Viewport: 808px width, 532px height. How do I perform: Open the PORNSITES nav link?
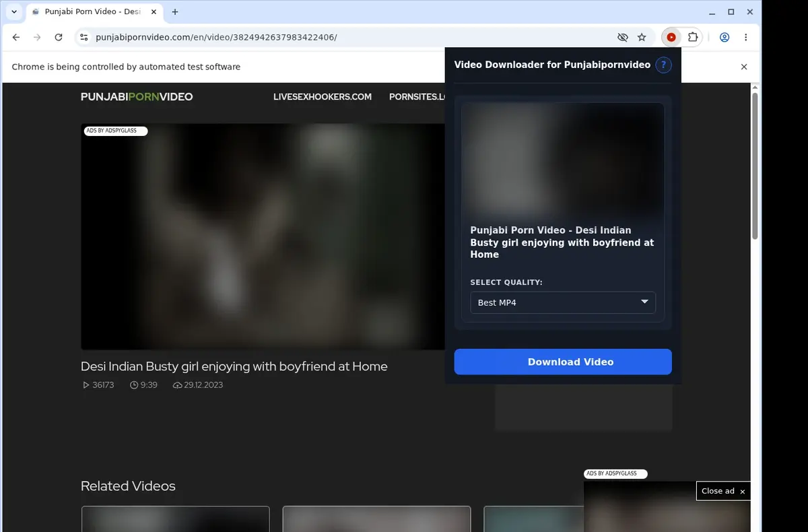click(417, 97)
